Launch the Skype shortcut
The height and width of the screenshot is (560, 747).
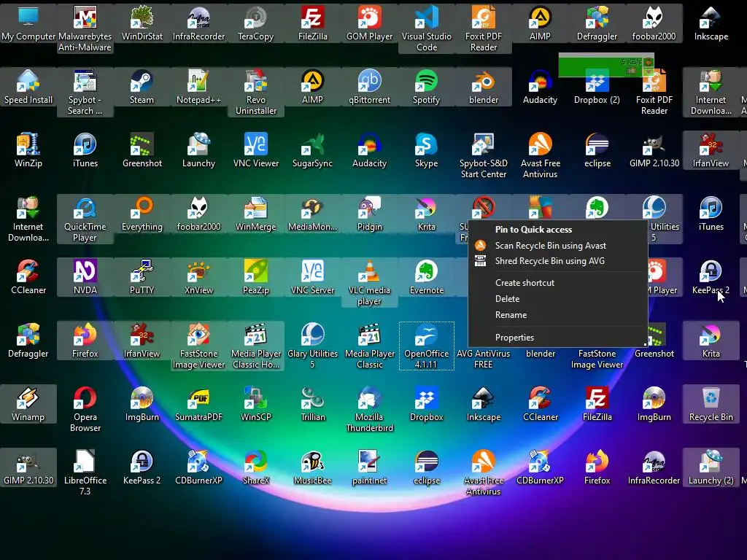(x=426, y=150)
